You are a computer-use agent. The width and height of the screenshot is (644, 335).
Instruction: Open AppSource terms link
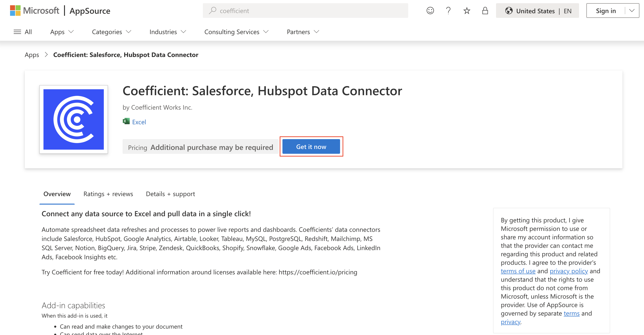point(572,313)
